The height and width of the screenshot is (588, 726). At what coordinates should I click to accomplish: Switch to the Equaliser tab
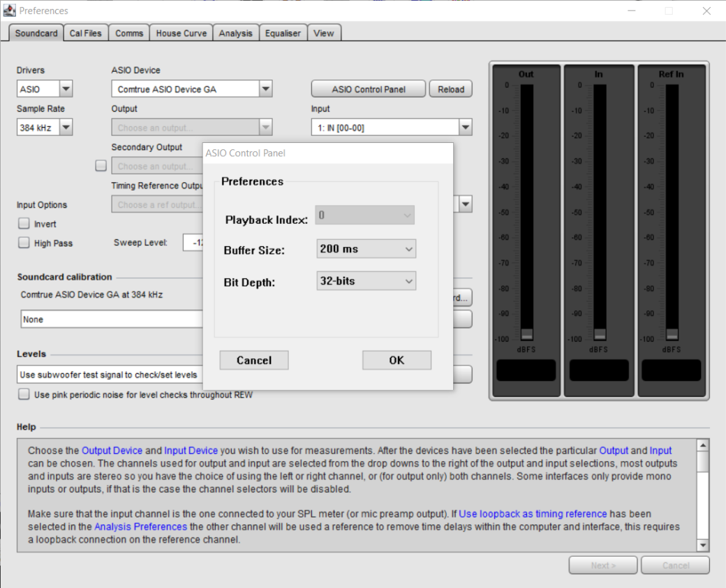pos(283,33)
